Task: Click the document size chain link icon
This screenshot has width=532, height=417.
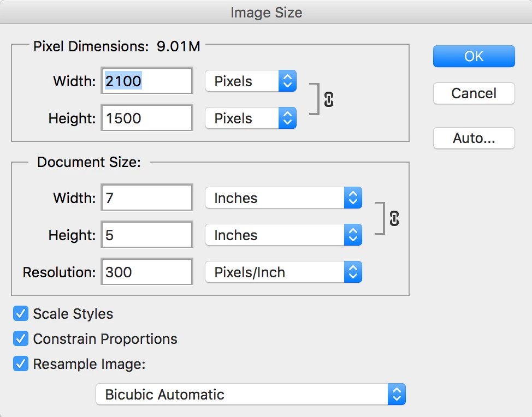Action: [394, 218]
